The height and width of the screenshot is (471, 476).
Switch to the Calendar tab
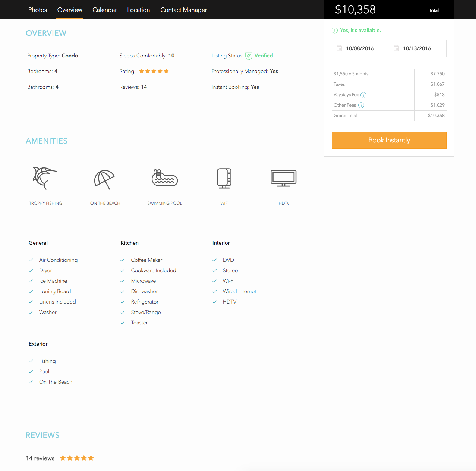point(105,10)
